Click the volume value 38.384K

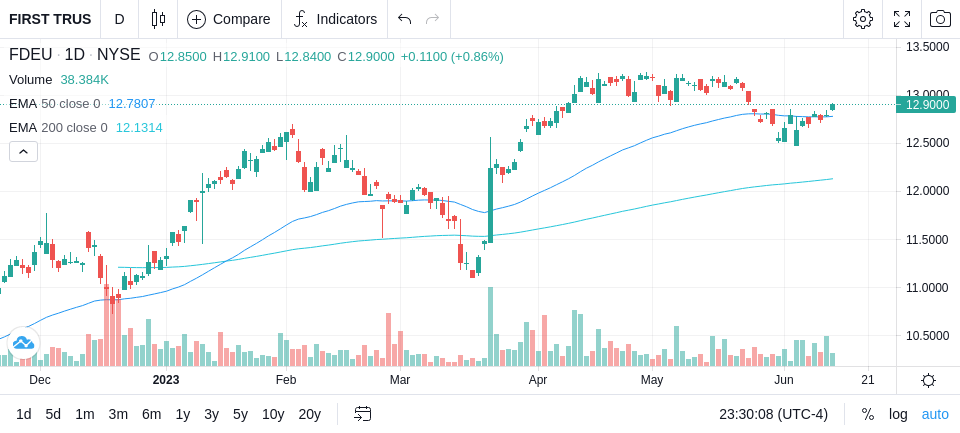pyautogui.click(x=84, y=80)
